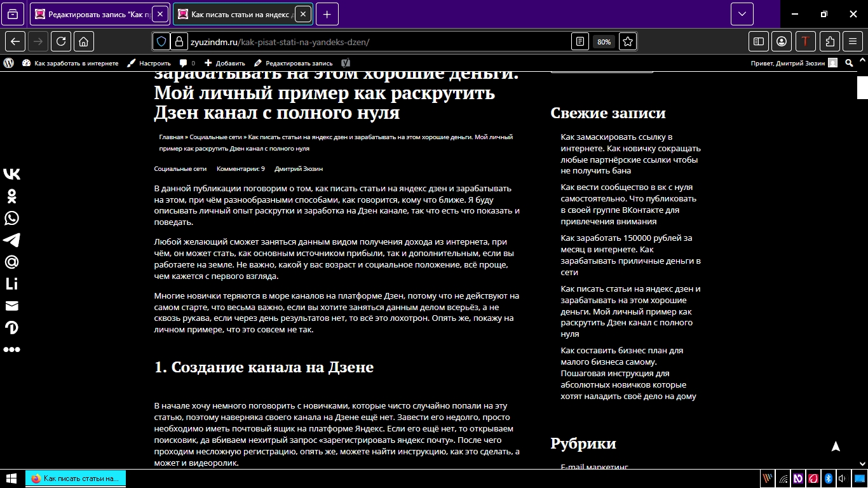Click 'Социальные сети' breadcrumb link
This screenshot has width=868, height=488.
coord(215,137)
